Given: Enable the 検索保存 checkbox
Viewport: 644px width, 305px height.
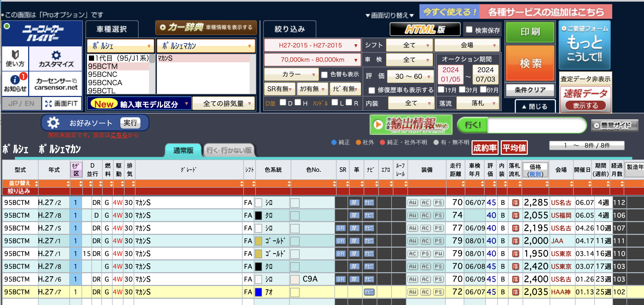Looking at the screenshot, I should tap(469, 30).
